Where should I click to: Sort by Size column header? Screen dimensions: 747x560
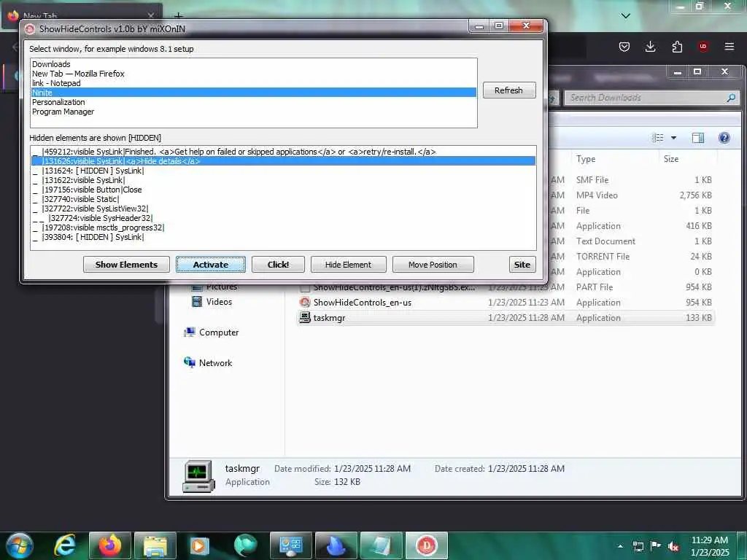(687, 159)
